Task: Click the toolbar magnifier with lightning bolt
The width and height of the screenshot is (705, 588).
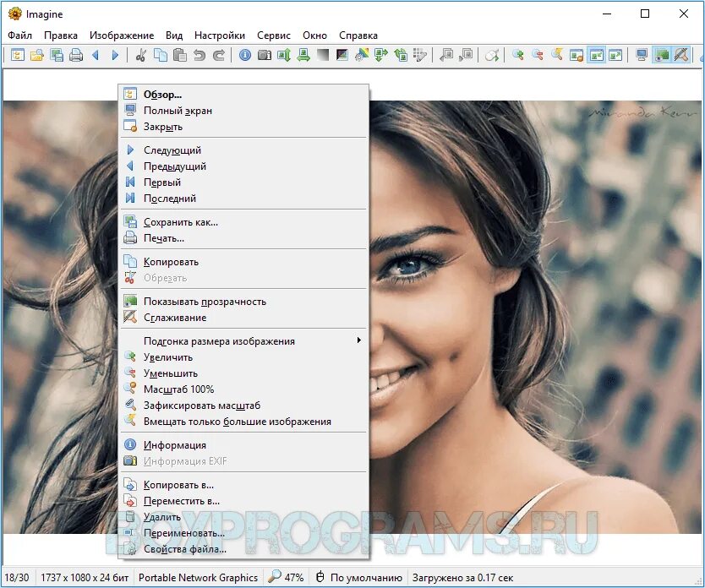Action: 557,55
